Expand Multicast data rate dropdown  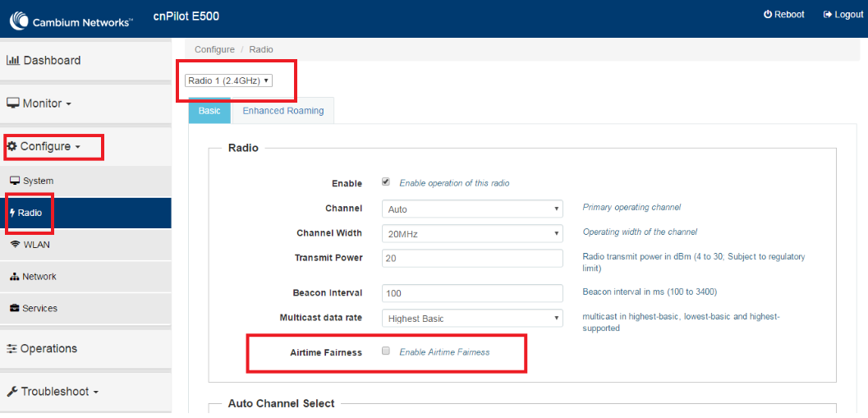(472, 319)
